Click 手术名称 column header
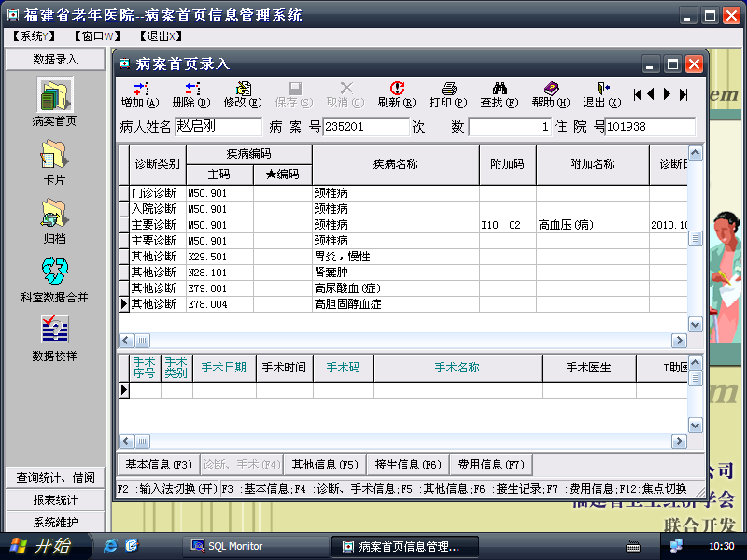Image resolution: width=747 pixels, height=560 pixels. (x=458, y=368)
